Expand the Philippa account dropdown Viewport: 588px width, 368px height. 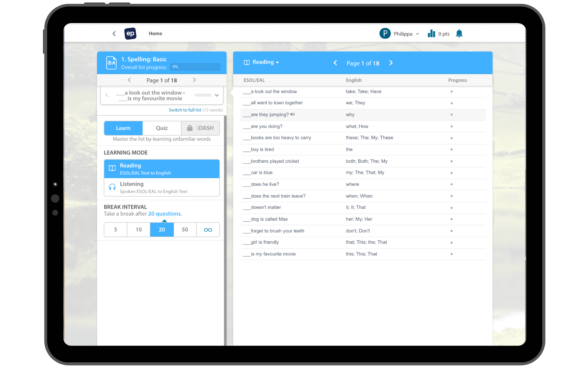pyautogui.click(x=417, y=34)
